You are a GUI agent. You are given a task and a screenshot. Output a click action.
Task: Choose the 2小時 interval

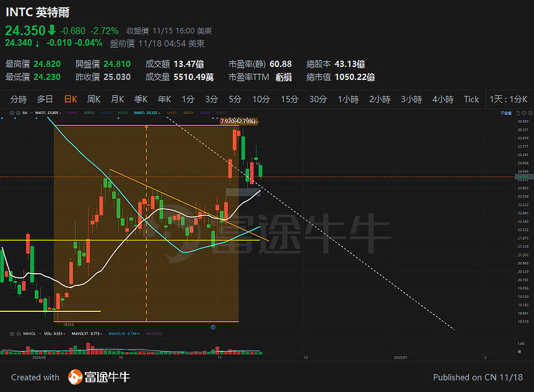[x=380, y=99]
